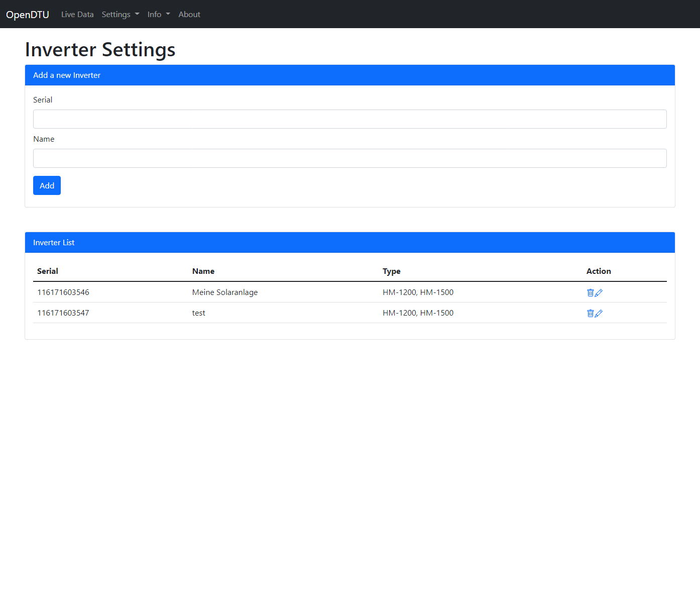Click the Inverter List panel header

pos(349,243)
